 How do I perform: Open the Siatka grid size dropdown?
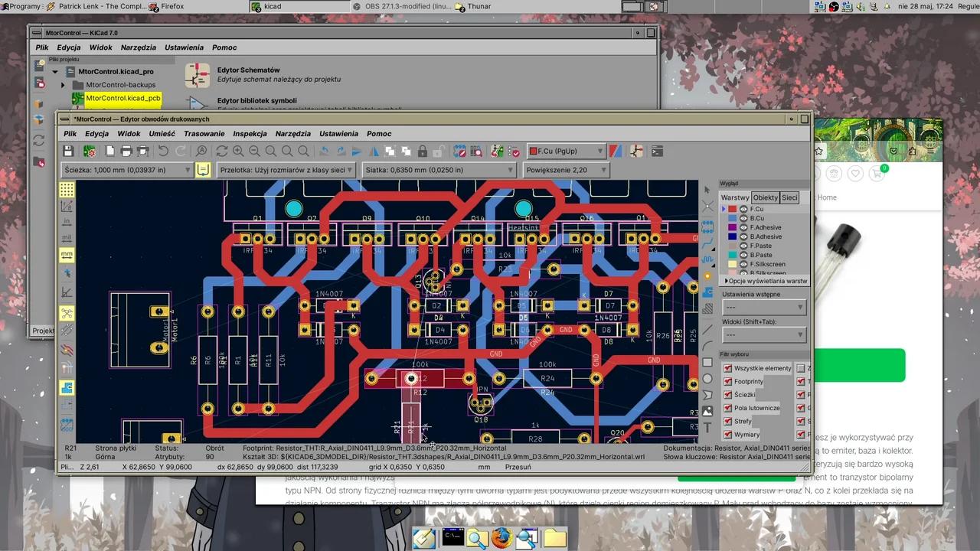pyautogui.click(x=509, y=170)
